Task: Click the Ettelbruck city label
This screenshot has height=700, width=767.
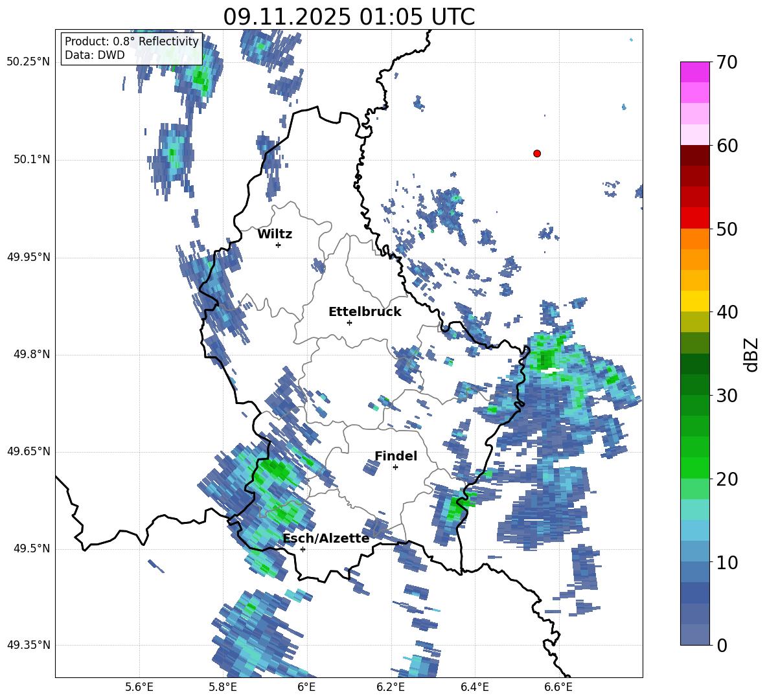Action: (x=365, y=312)
